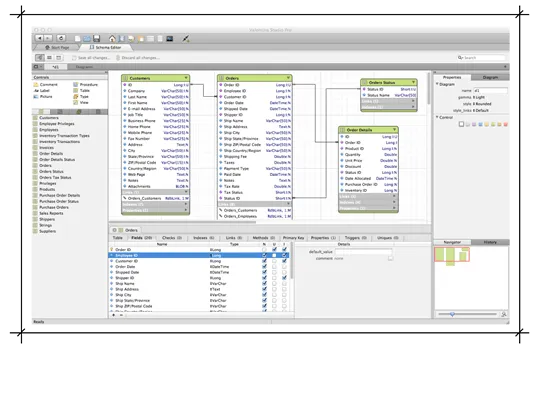Toggle the I checkbox for Ship City

tap(284, 295)
